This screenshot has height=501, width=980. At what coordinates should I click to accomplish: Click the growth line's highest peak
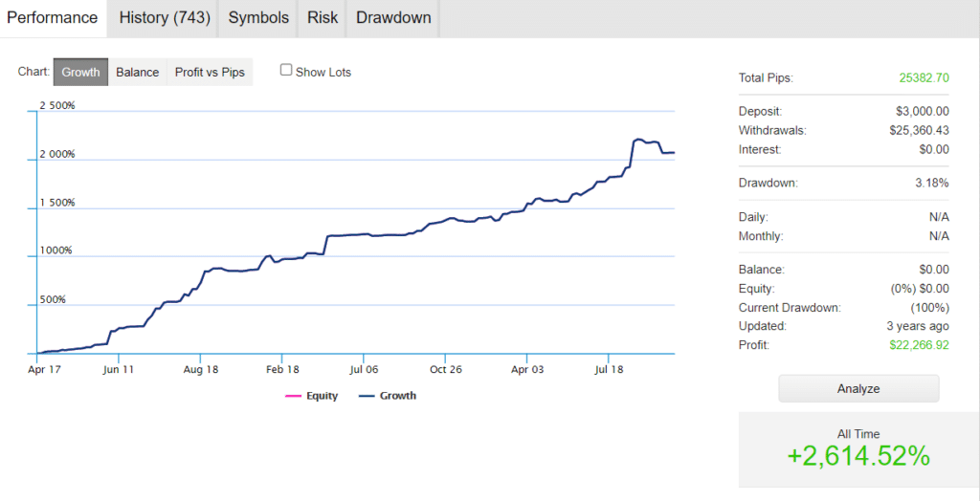[638, 140]
